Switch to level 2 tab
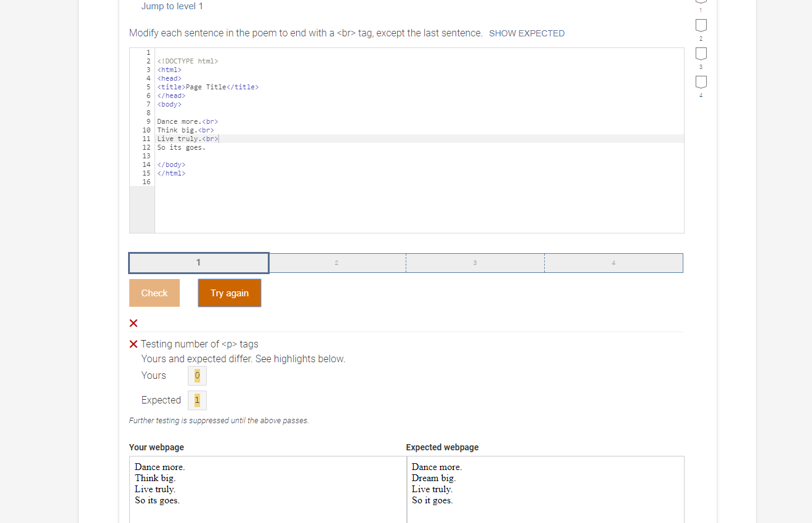 (337, 263)
